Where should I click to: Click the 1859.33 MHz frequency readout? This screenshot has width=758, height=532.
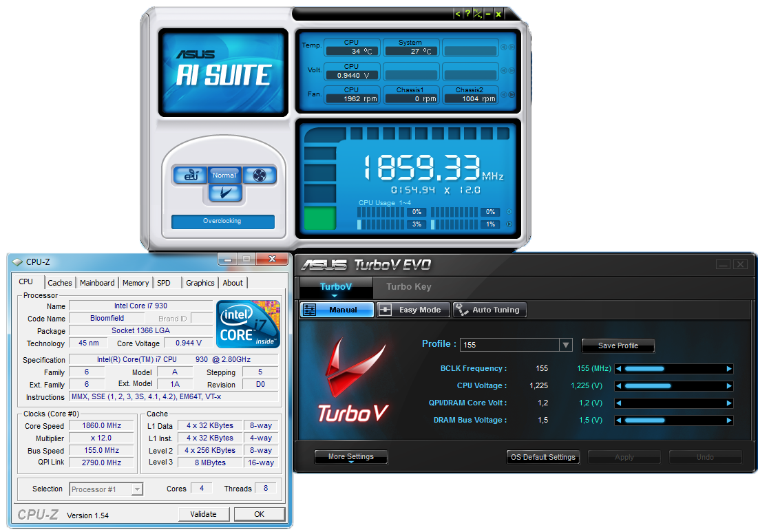click(433, 168)
